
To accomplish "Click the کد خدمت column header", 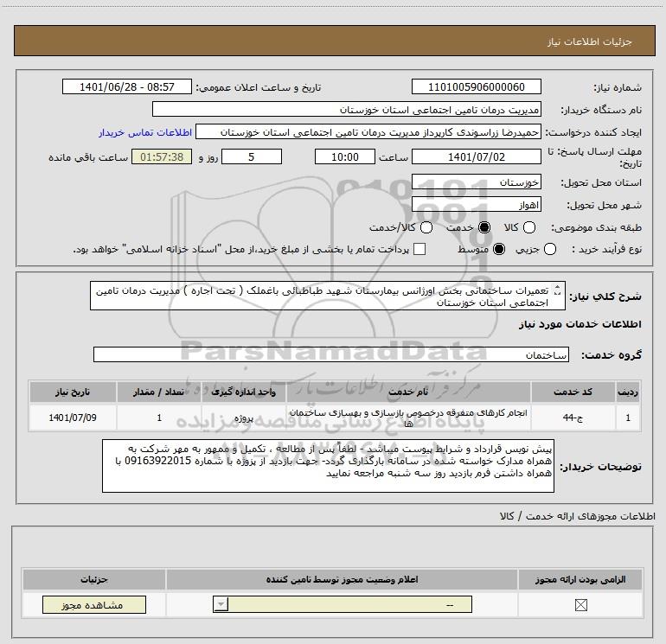I will (x=573, y=392).
